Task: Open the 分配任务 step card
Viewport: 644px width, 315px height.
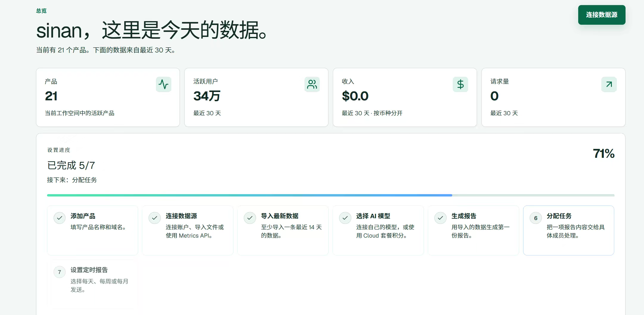Action: (568, 230)
